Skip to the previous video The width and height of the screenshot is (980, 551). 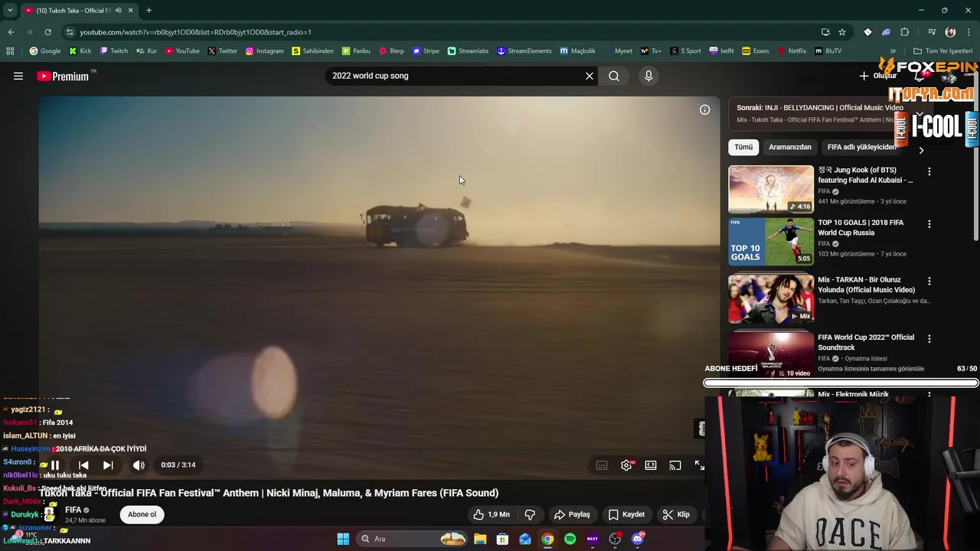pyautogui.click(x=83, y=465)
